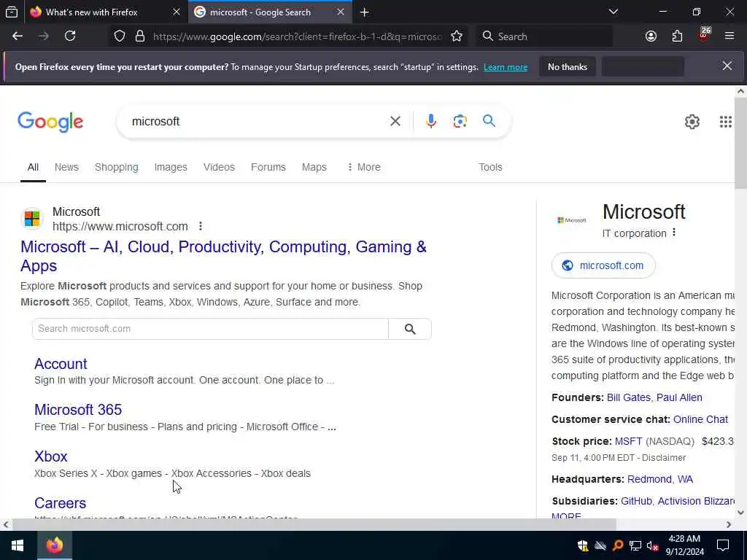Open Firefox tracking protection shield

click(120, 36)
